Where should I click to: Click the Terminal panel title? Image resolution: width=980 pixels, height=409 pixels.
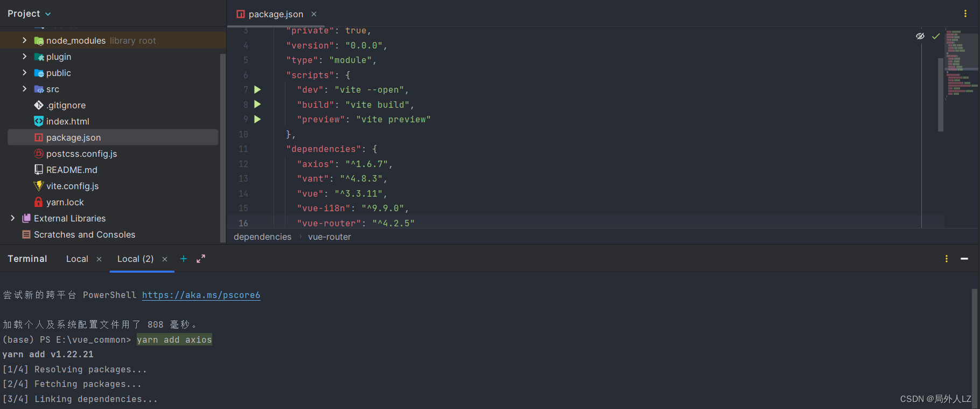coord(27,259)
